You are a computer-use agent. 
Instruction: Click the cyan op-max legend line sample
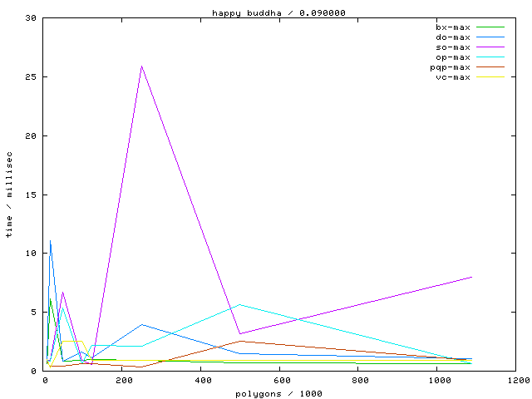click(490, 57)
